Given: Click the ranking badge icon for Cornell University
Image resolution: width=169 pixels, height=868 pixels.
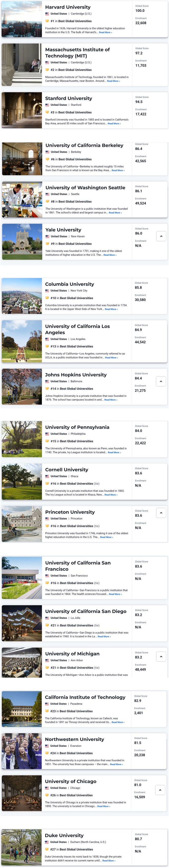Looking at the screenshot, I should click(x=48, y=484).
